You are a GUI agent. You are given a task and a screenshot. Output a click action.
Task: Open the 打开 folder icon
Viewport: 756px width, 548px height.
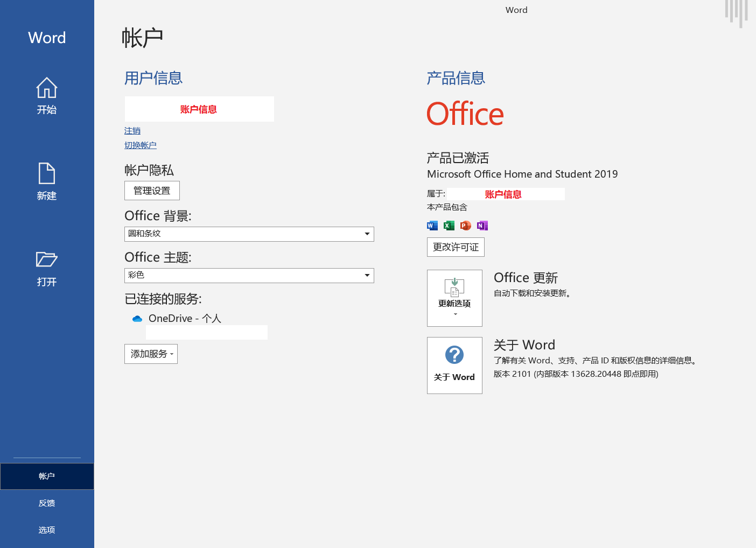click(47, 259)
